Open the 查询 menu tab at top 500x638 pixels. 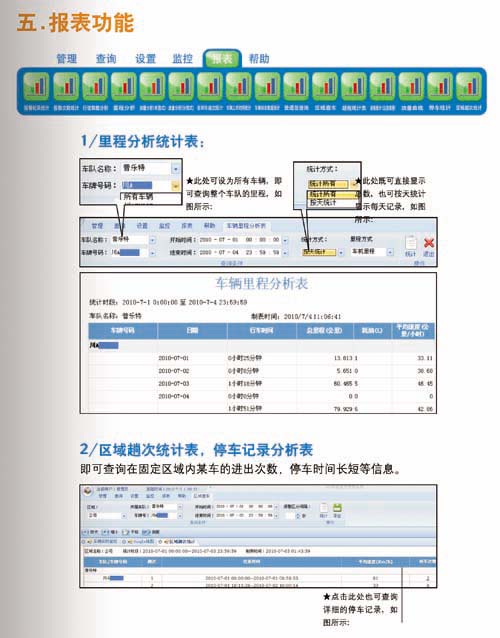[106, 59]
